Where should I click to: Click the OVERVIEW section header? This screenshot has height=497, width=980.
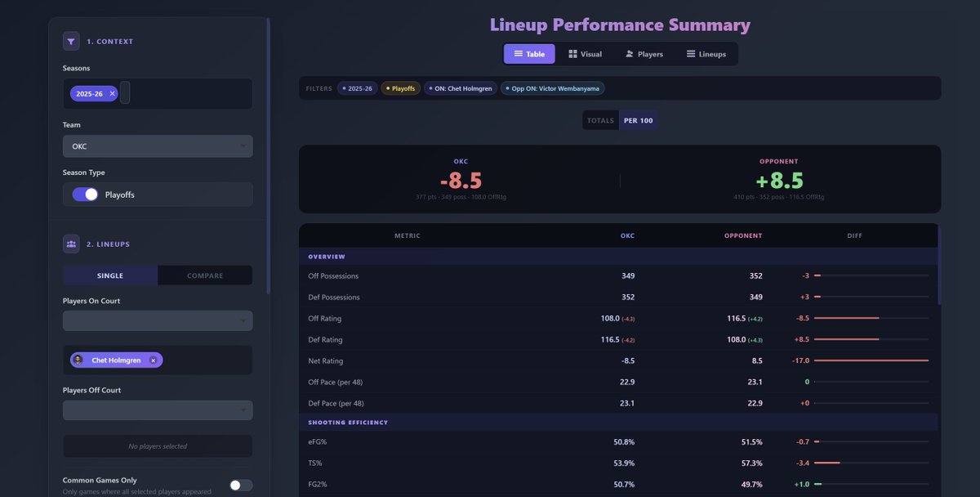coord(618,257)
